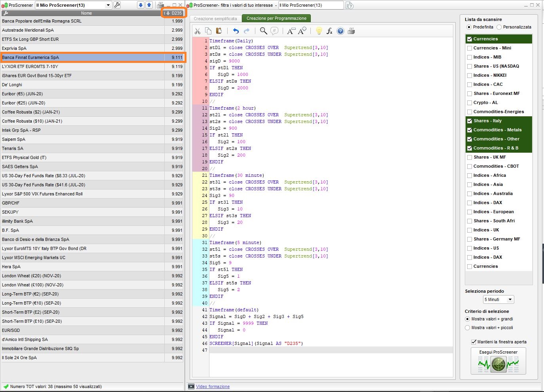Toggle Mantieni la finestra aperta checkbox
The image size is (544, 392).
474,342
